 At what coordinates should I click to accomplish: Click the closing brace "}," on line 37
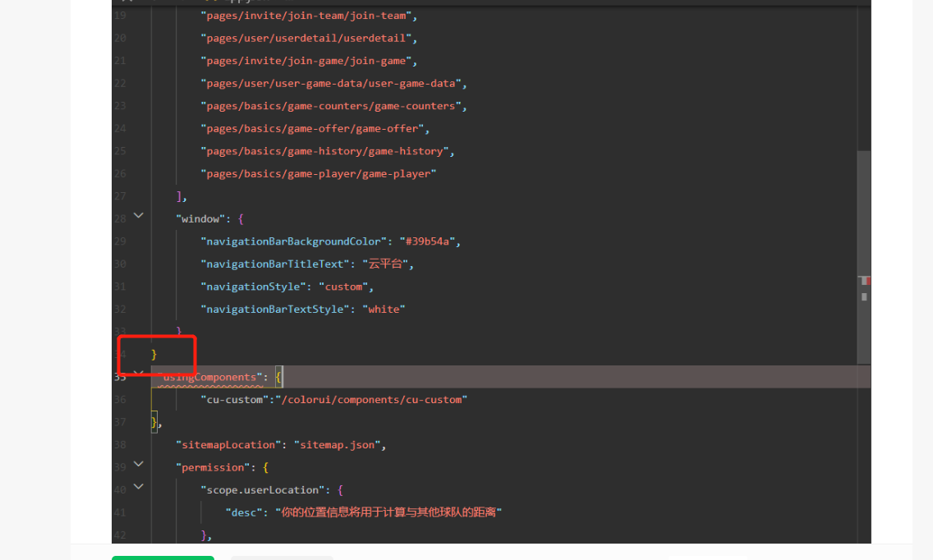[x=156, y=423]
